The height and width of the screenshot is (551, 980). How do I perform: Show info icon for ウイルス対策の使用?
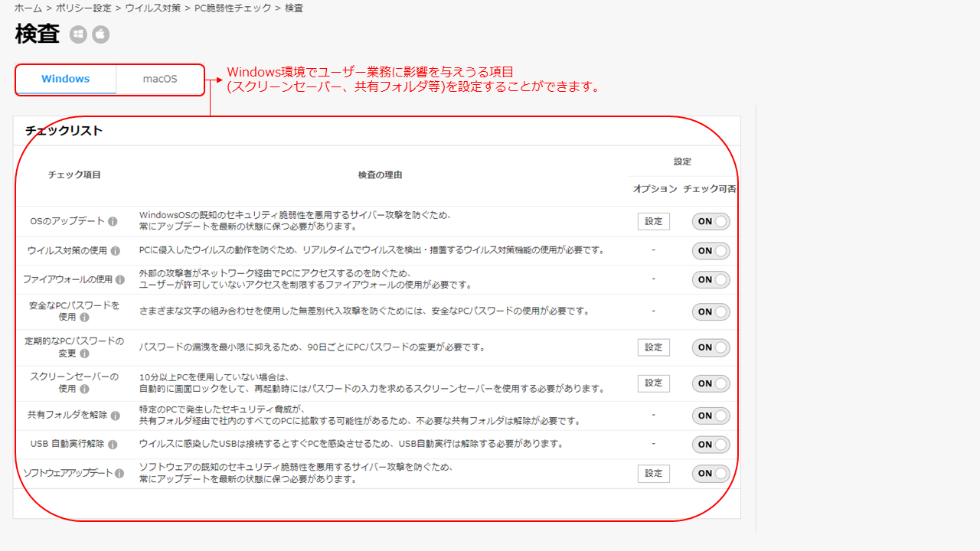(116, 251)
